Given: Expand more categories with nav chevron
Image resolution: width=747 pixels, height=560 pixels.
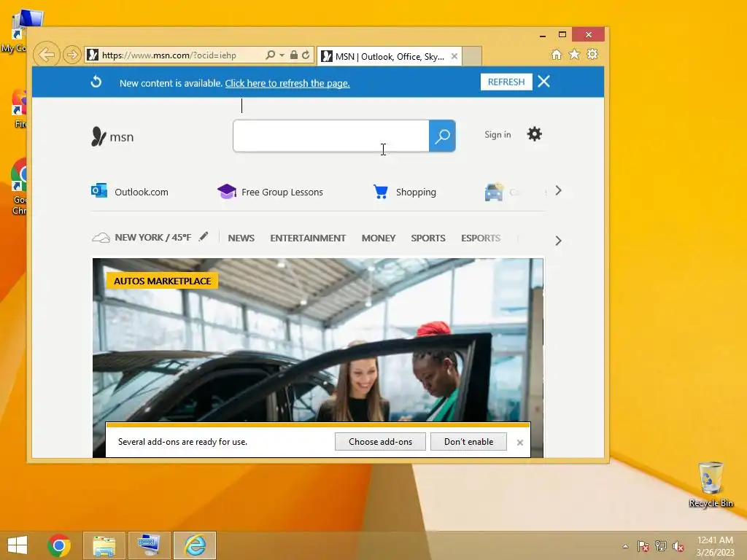Looking at the screenshot, I should pos(558,241).
